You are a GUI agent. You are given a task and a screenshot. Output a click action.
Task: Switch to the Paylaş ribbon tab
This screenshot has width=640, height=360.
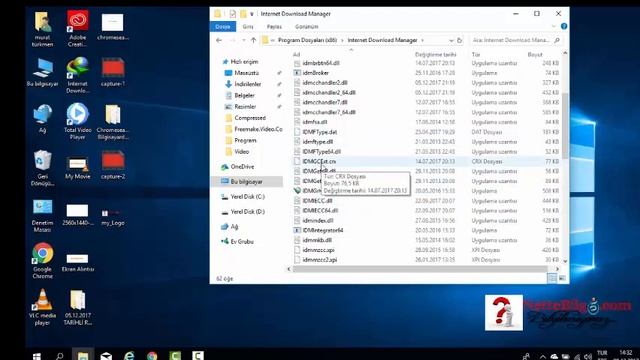(274, 27)
